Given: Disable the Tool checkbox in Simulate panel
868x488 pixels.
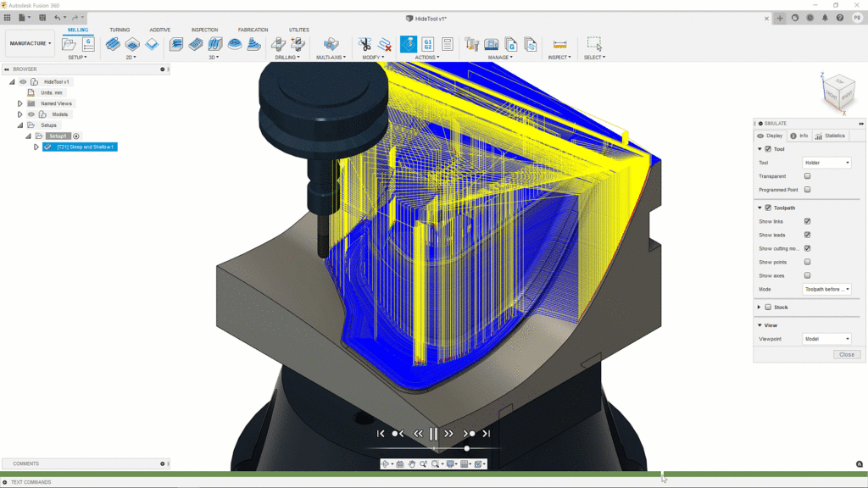Looking at the screenshot, I should [x=768, y=149].
